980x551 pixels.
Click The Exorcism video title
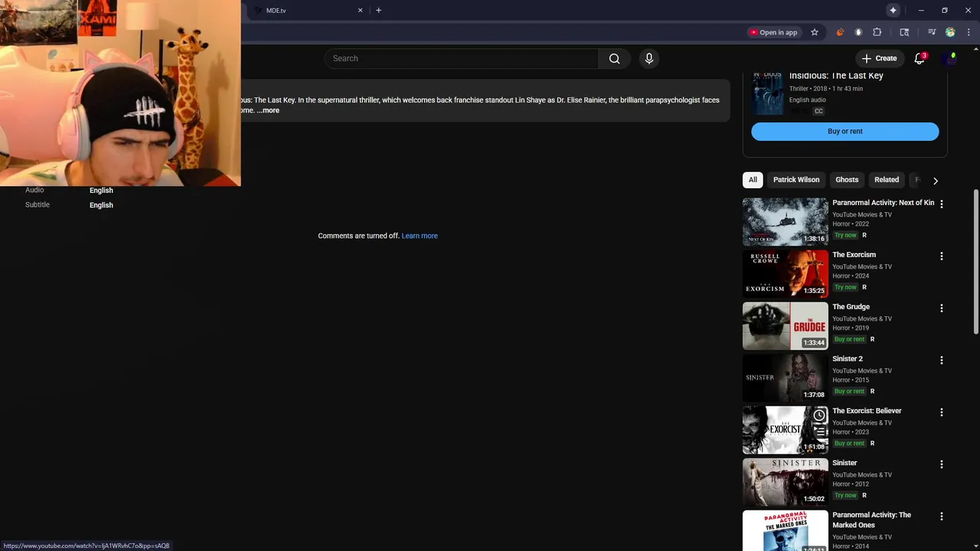pyautogui.click(x=854, y=255)
